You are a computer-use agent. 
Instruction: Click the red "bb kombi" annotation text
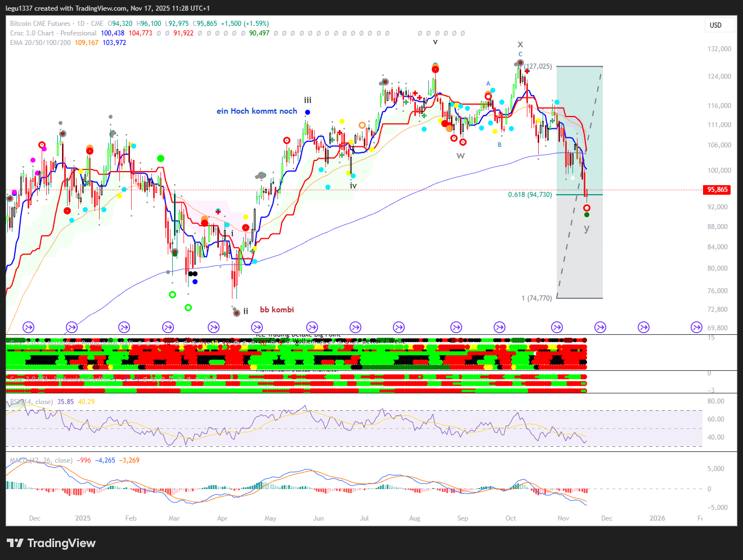[276, 310]
